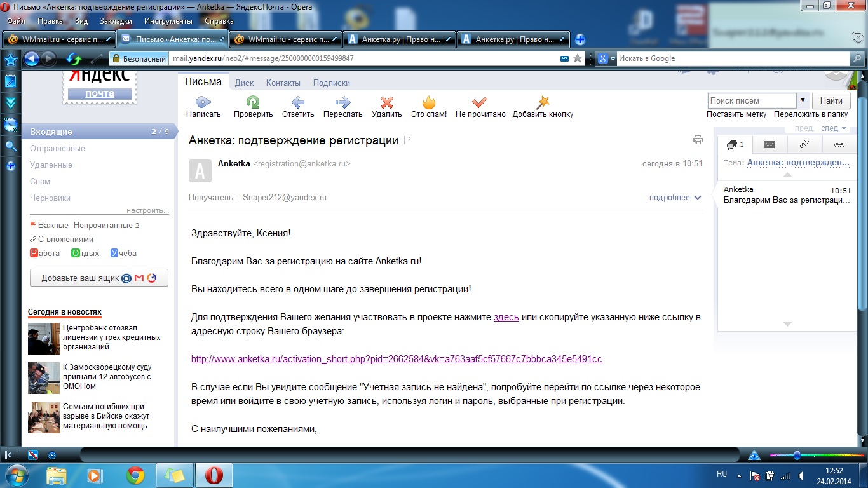Open the search options dropdown arrow

pyautogui.click(x=803, y=100)
